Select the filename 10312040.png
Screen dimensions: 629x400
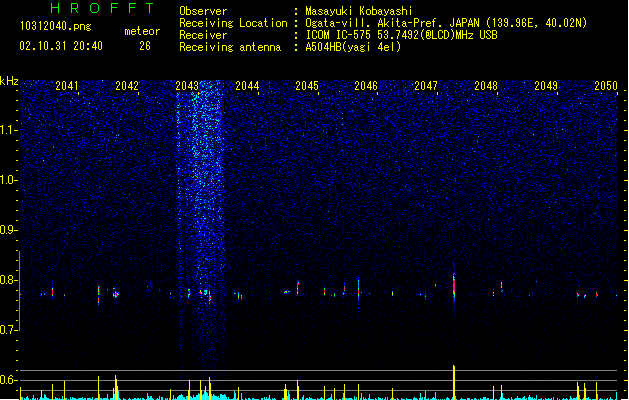[55, 26]
